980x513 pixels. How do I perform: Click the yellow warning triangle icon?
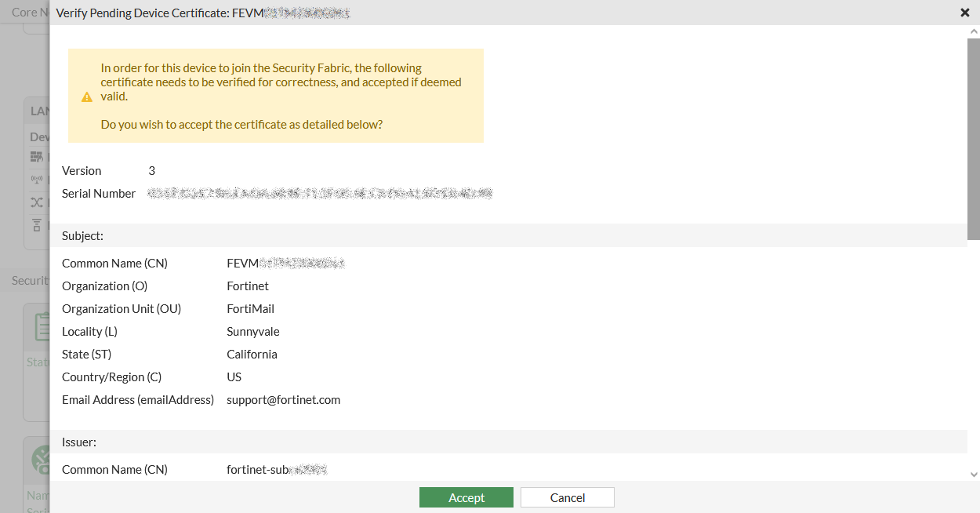87,97
